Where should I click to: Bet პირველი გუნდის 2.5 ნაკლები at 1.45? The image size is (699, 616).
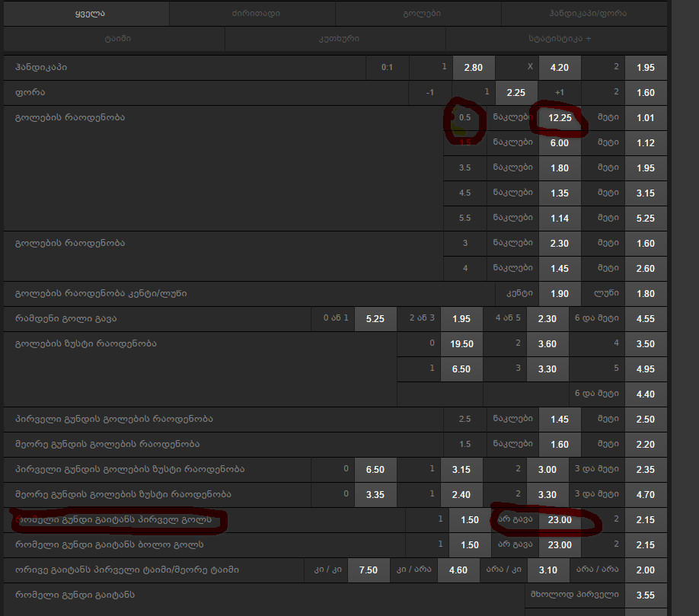[x=560, y=419]
